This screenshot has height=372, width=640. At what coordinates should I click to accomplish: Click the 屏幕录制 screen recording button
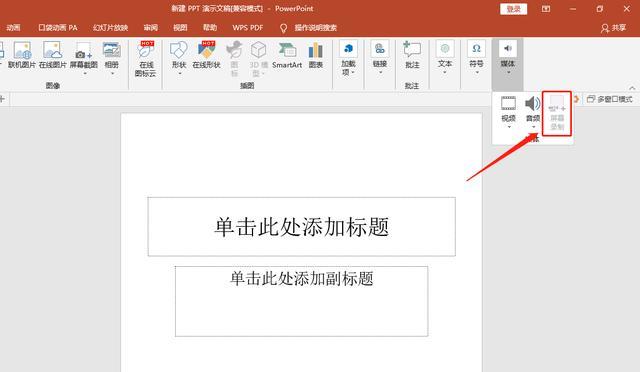point(557,113)
